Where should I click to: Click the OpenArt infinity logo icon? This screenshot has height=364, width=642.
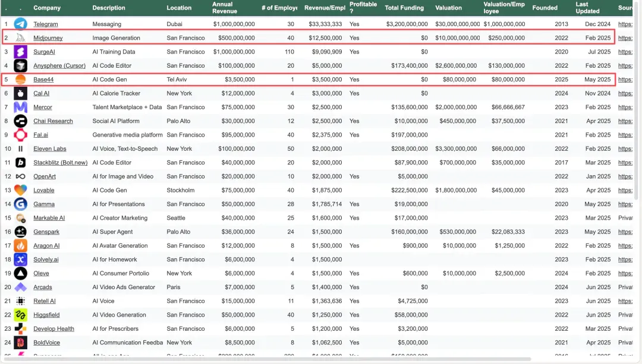coord(20,176)
